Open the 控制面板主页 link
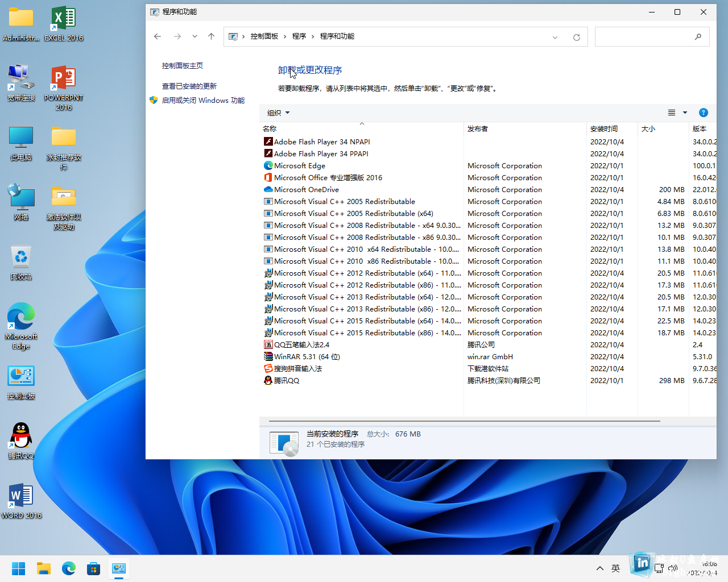 183,66
